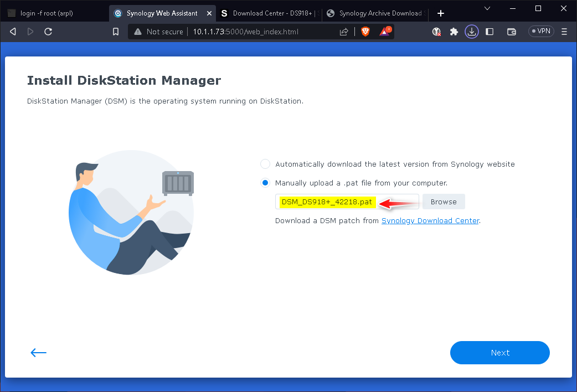
Task: Open the tab search chevron in title bar
Action: pos(487,8)
